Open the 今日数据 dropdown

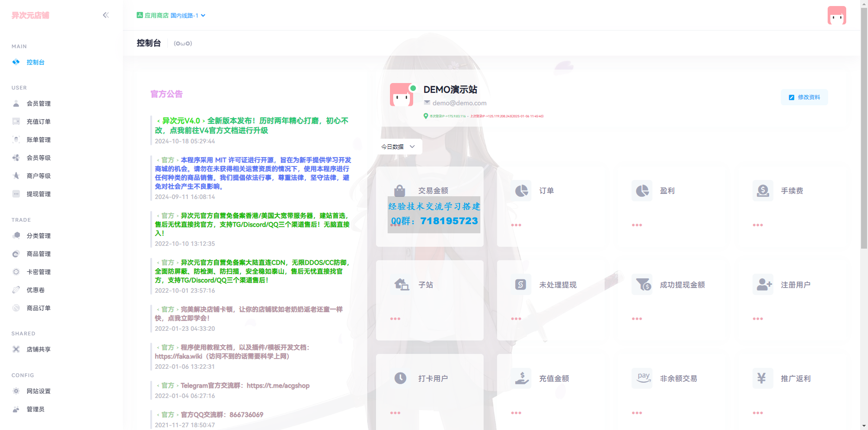pos(398,147)
